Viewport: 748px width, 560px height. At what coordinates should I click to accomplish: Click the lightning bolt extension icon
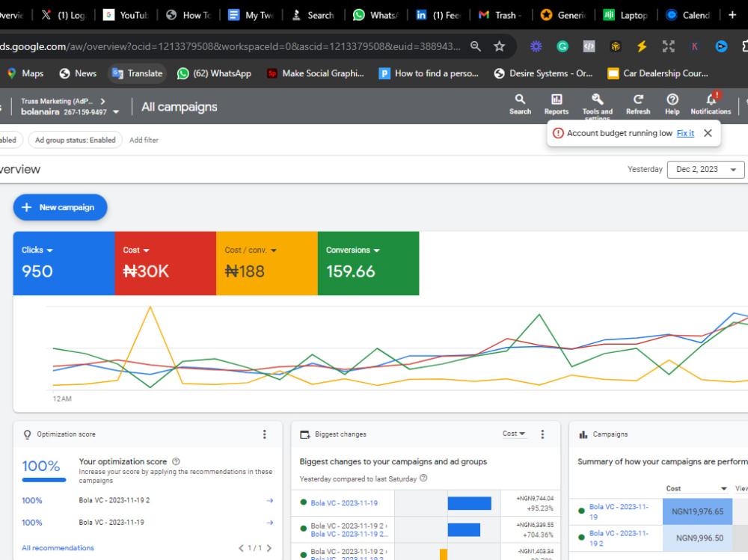tap(642, 46)
